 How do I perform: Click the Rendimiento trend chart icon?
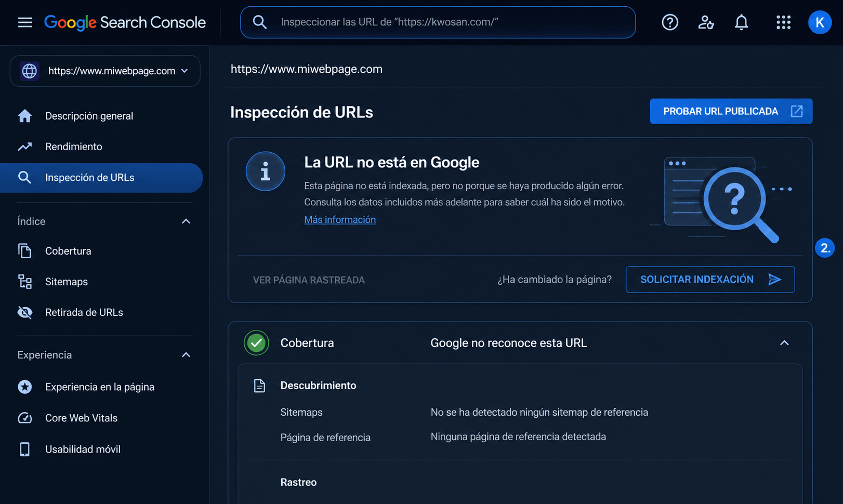(24, 147)
